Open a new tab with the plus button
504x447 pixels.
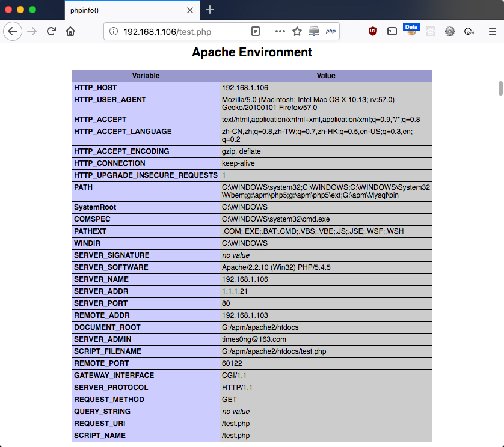point(210,10)
